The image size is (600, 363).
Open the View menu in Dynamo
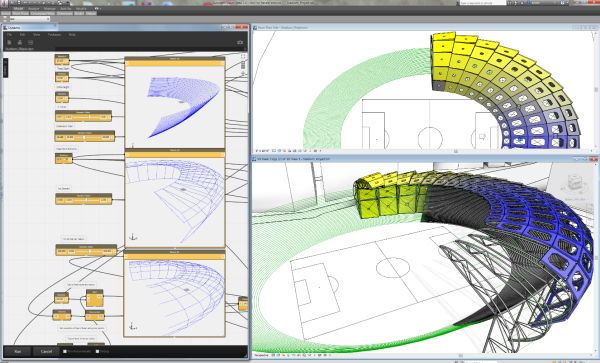pos(36,34)
